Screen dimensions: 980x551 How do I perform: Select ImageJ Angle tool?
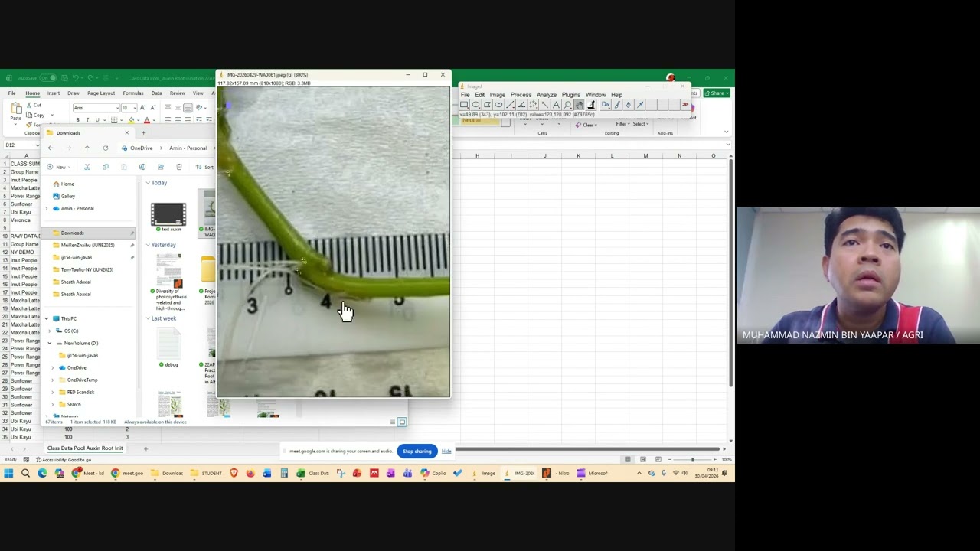coord(522,104)
